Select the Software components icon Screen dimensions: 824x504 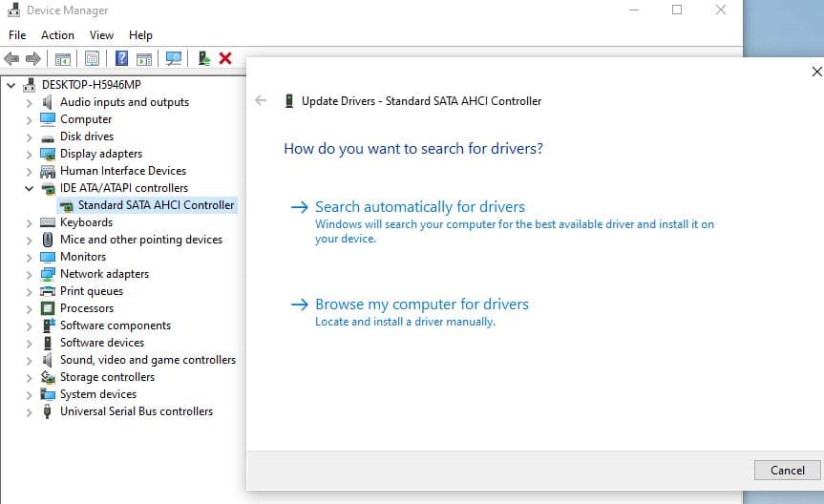point(48,325)
